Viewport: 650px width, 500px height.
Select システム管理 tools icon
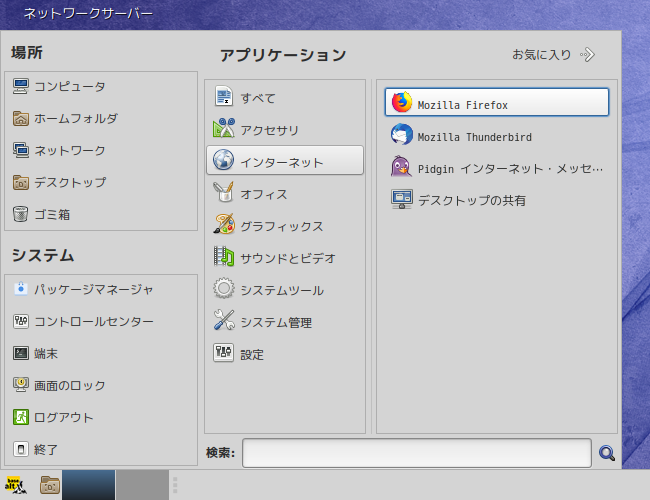tap(224, 320)
